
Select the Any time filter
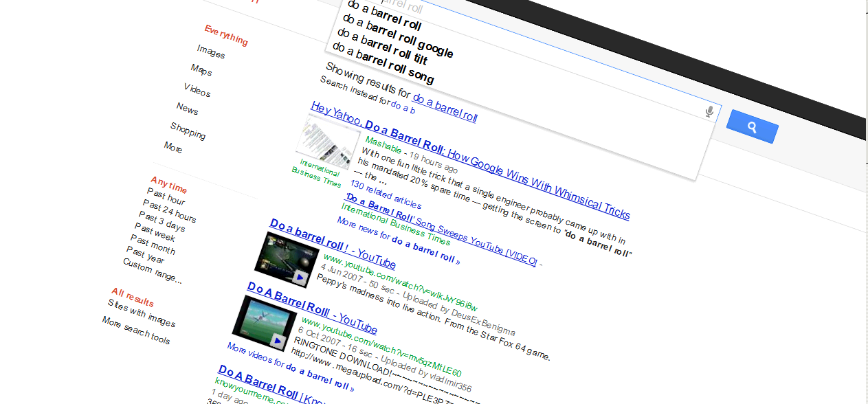click(x=169, y=184)
